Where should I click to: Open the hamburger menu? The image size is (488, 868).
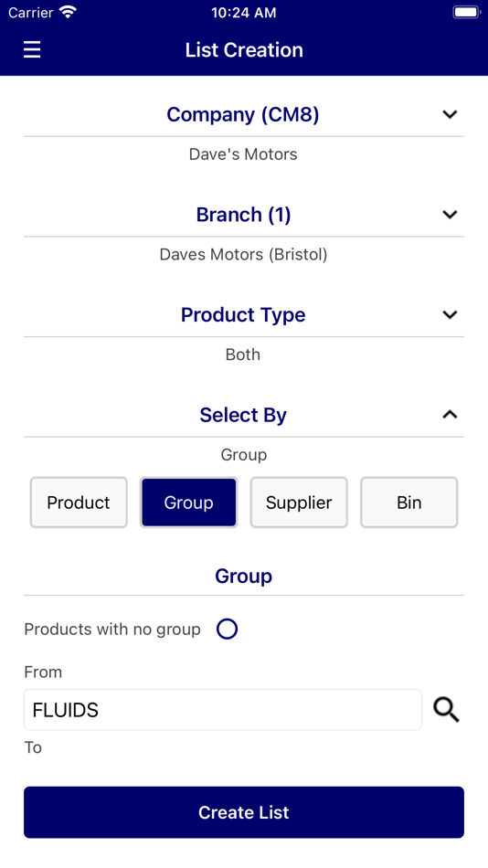click(32, 50)
